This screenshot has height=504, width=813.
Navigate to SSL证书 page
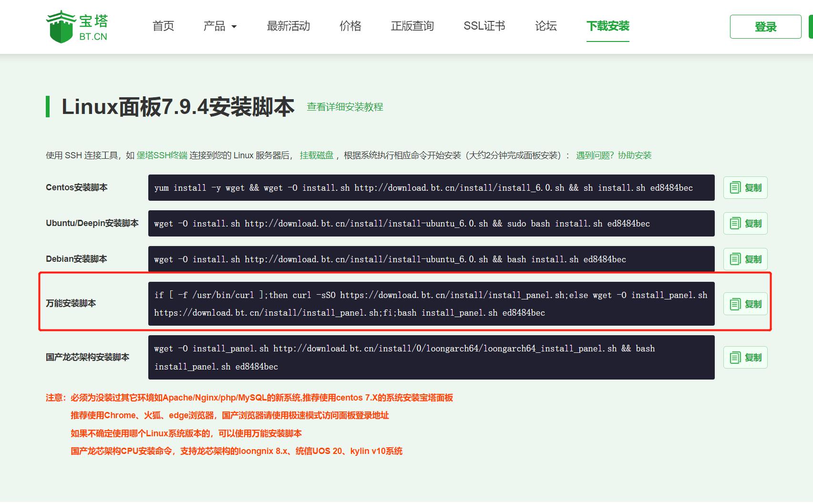point(484,26)
